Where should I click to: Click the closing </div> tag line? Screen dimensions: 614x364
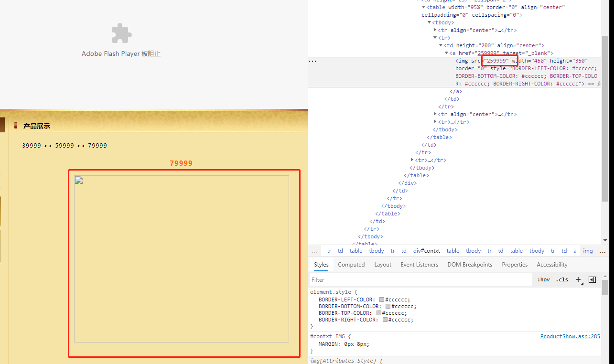(x=407, y=183)
